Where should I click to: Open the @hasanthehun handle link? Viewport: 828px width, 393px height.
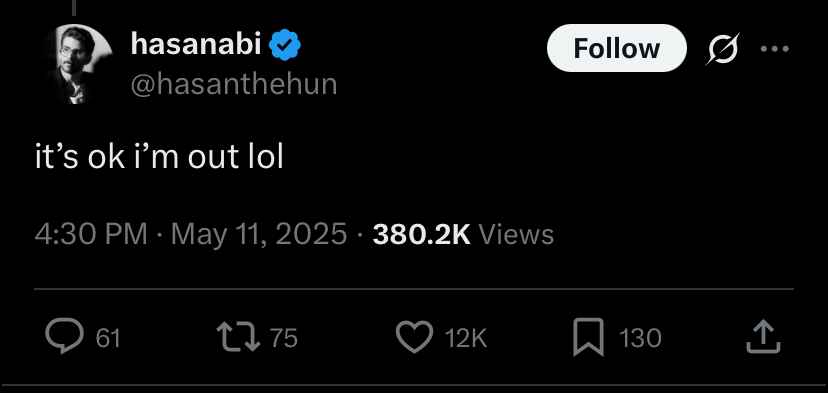tap(234, 84)
